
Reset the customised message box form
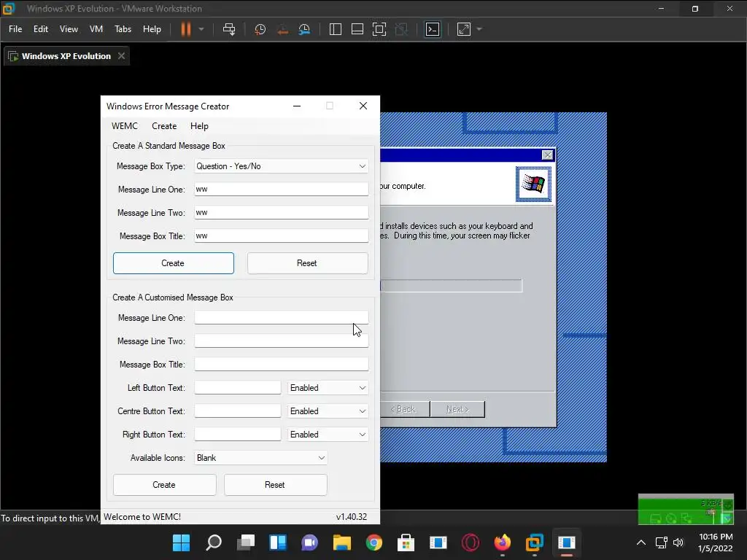pos(275,485)
